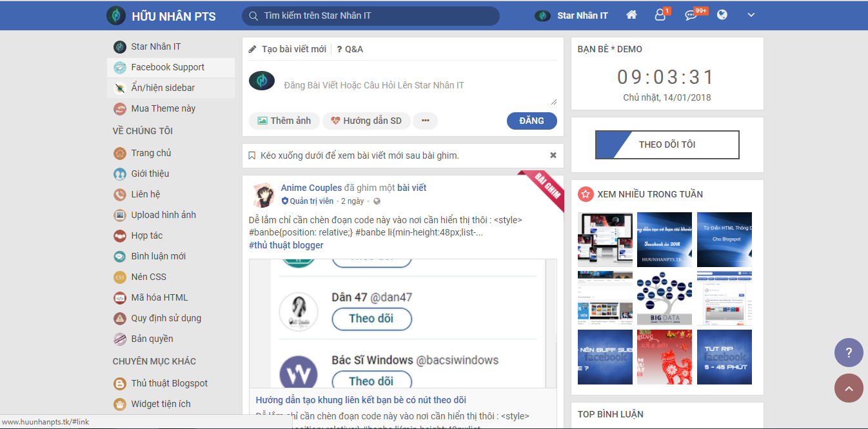Image resolution: width=868 pixels, height=429 pixels.
Task: Click the Star Nhân IT profile in header
Action: tap(571, 15)
